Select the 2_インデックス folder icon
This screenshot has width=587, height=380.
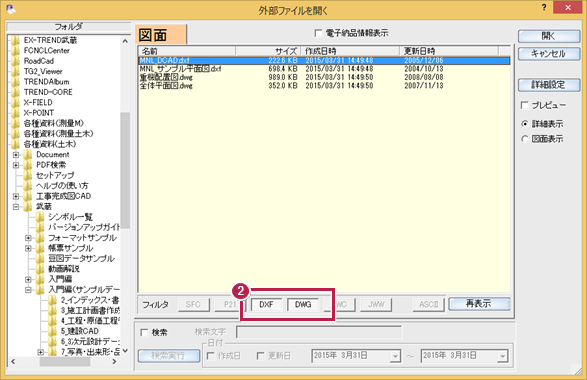52,300
